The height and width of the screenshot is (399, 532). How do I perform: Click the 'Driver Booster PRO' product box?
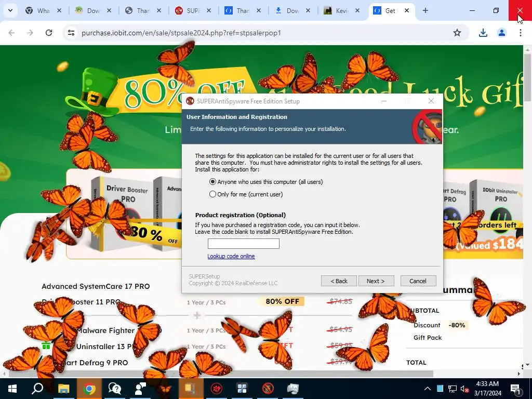pyautogui.click(x=124, y=214)
